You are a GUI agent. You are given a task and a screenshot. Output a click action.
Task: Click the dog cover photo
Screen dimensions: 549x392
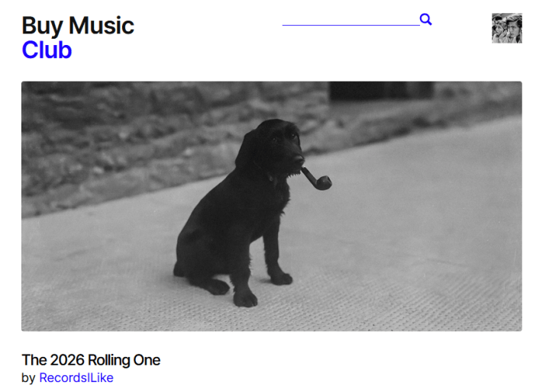[x=272, y=207]
